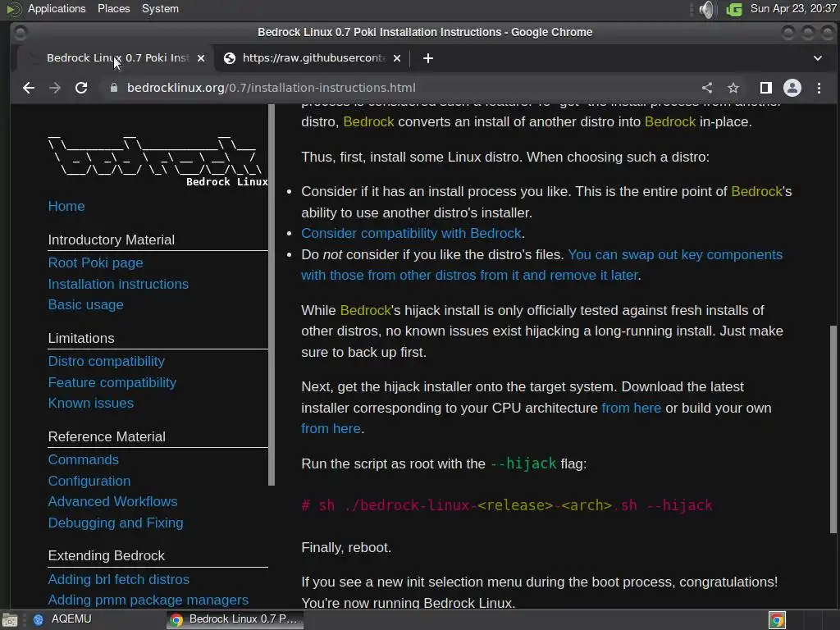Open the Installation instructions sidebar link
840x630 pixels.
(x=118, y=284)
